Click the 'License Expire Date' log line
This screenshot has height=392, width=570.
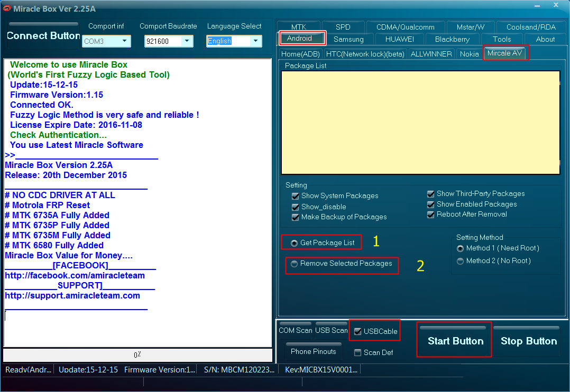click(76, 125)
